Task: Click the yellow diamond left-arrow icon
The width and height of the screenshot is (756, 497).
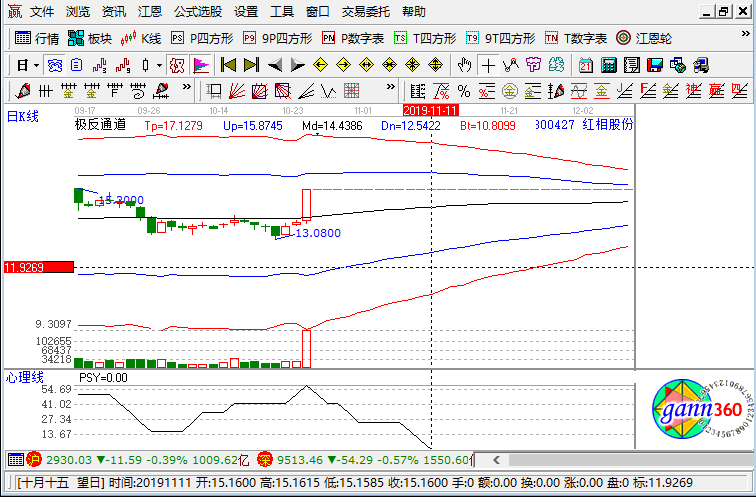Action: 320,65
